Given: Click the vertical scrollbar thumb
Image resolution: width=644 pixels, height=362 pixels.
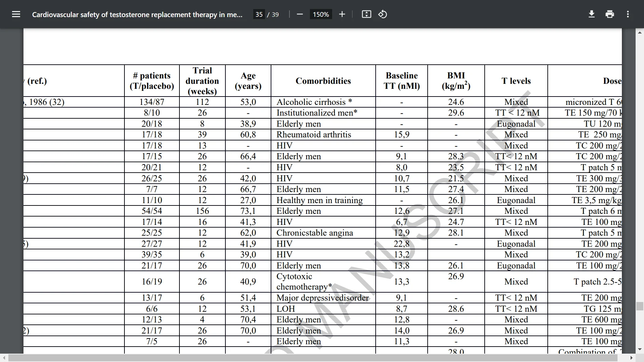Looking at the screenshot, I should coord(640,306).
